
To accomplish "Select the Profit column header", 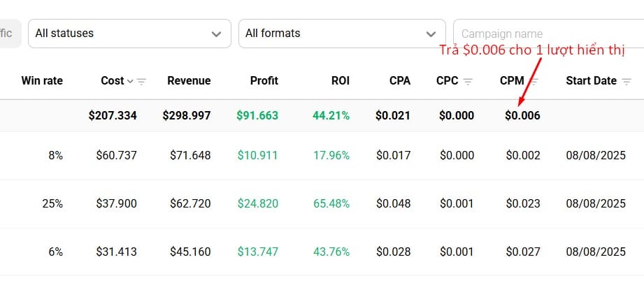I will coord(264,81).
